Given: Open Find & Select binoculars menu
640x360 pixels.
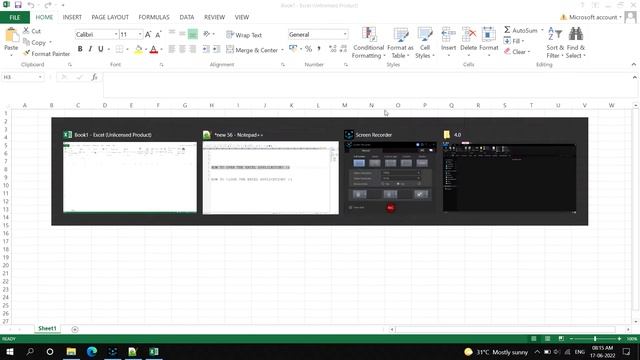Looking at the screenshot, I should tap(576, 43).
